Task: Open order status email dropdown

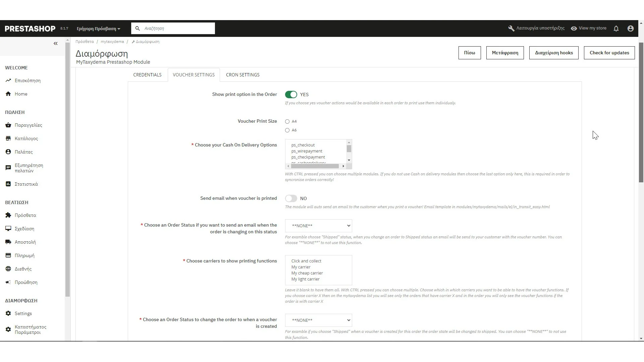Action: coord(318,226)
